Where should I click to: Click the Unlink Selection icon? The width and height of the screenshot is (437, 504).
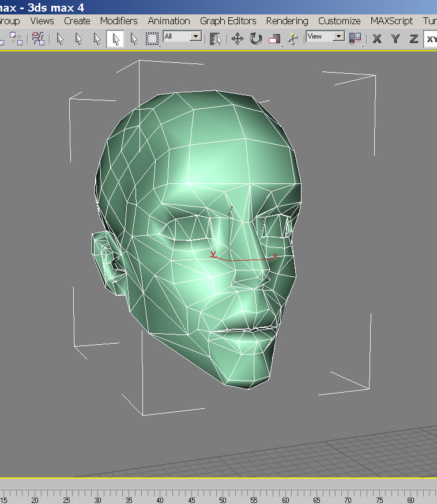tap(16, 39)
